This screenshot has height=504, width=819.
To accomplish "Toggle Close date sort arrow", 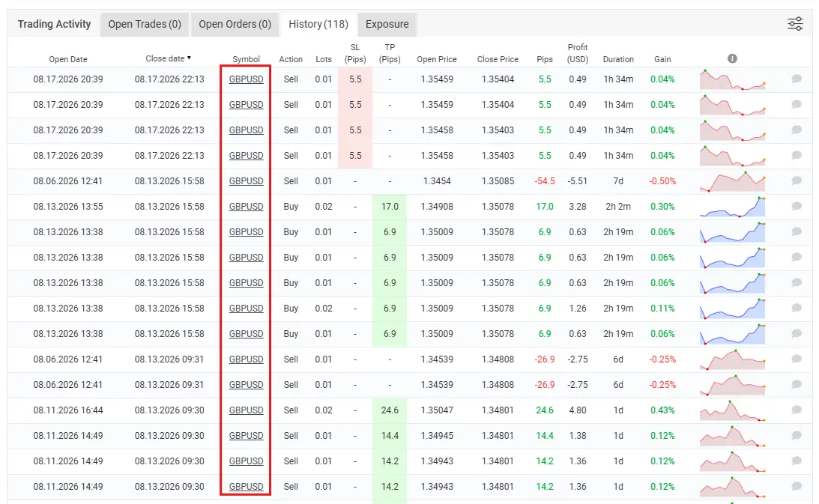I will coord(189,58).
